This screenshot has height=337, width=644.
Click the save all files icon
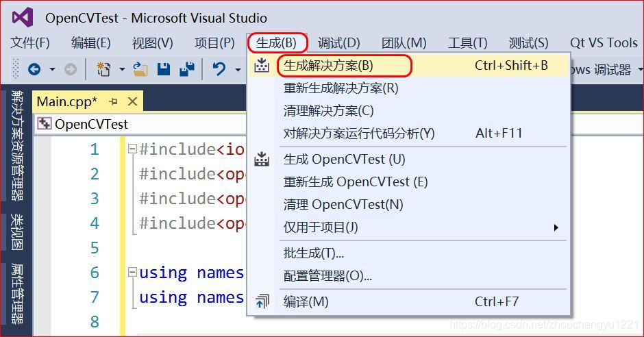(x=187, y=69)
